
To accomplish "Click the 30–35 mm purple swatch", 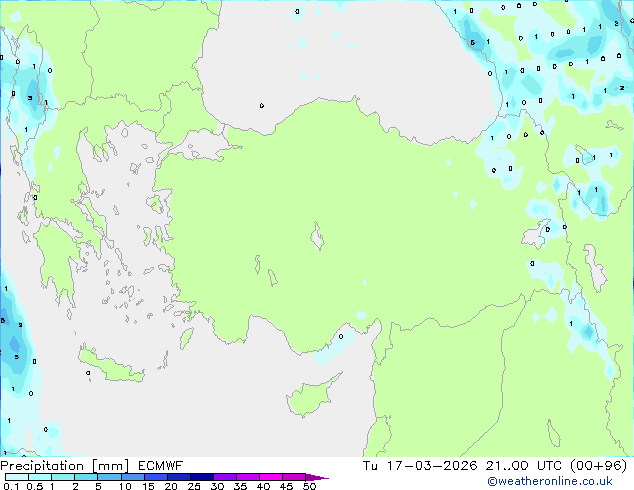I will (x=224, y=477).
